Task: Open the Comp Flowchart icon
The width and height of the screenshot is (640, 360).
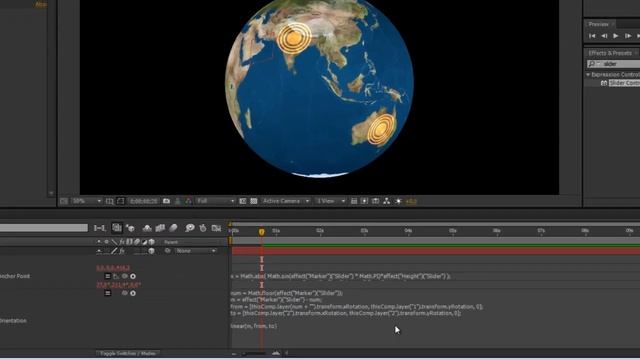Action: point(387,201)
